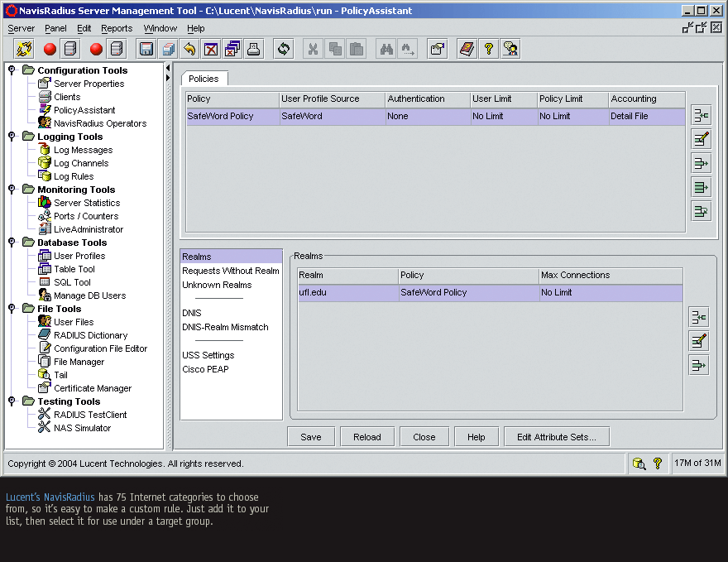Collapse the Monitoring Tools tree folder
The height and width of the screenshot is (562, 728).
pos(12,190)
